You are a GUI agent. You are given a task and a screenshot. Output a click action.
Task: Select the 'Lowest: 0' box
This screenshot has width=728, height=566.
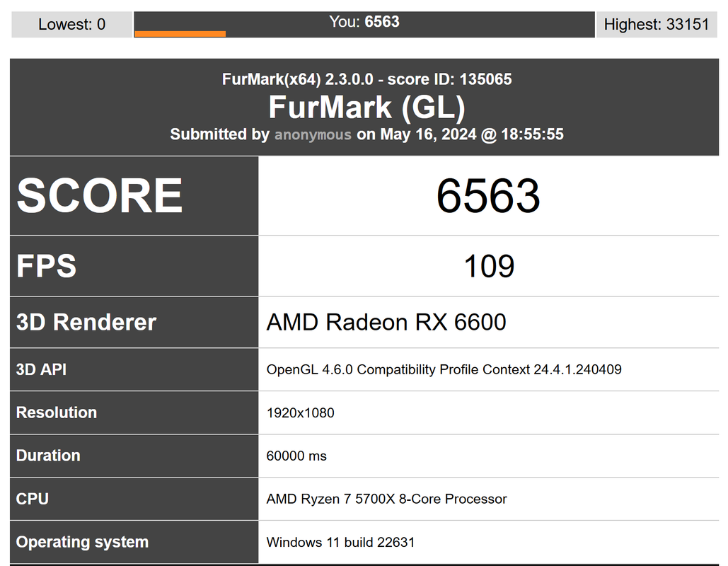(71, 24)
